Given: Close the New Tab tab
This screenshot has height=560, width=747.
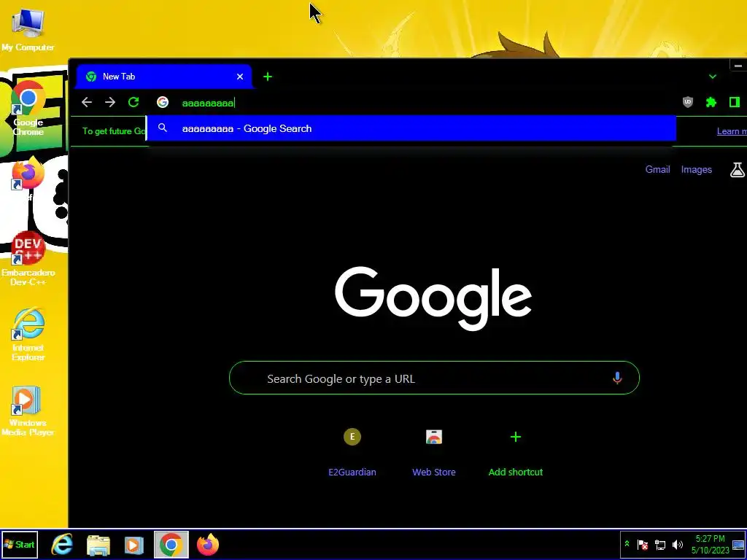Looking at the screenshot, I should 239,77.
